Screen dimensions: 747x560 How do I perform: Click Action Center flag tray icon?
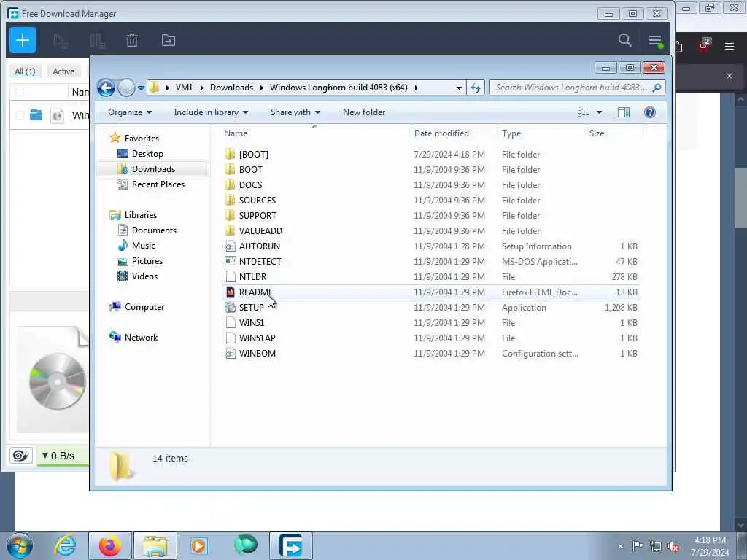click(638, 545)
